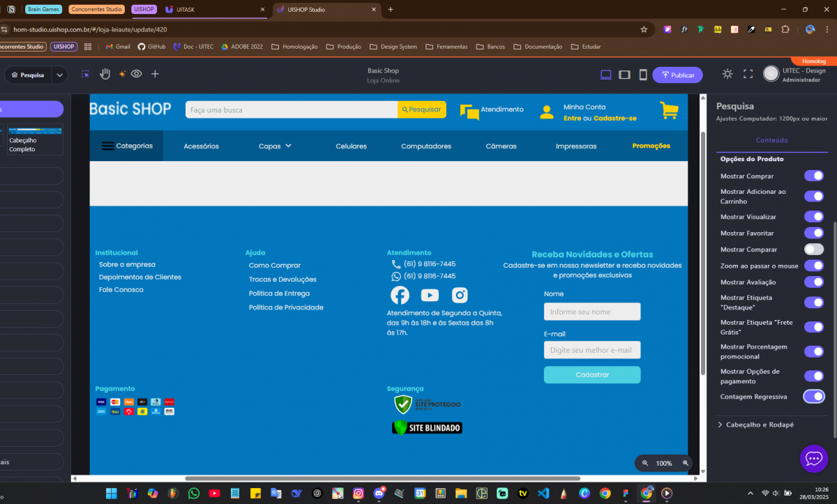Screen dimensions: 837x504
Task: Switch to tablet device preview
Action: coord(625,75)
